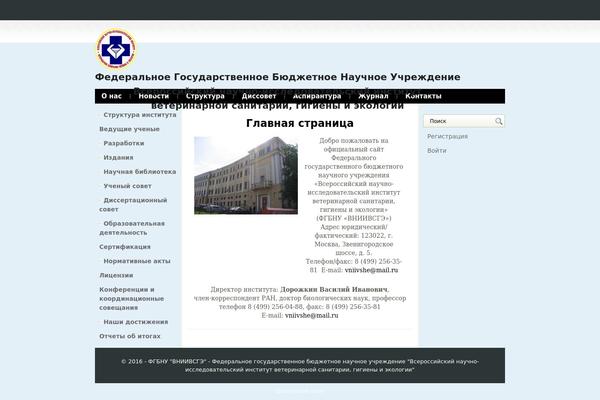Open 'Нормативные акты' sidebar link
Screen dimensions: 600x400
(137, 261)
